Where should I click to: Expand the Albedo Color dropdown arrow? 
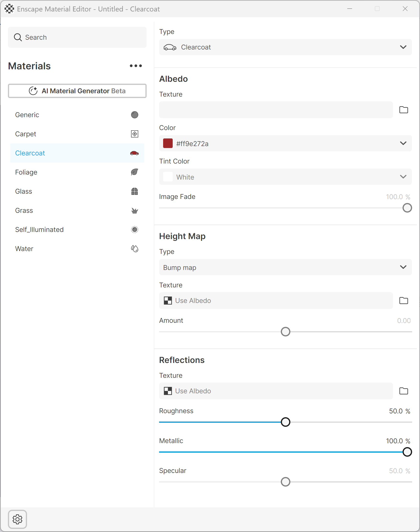pos(403,143)
